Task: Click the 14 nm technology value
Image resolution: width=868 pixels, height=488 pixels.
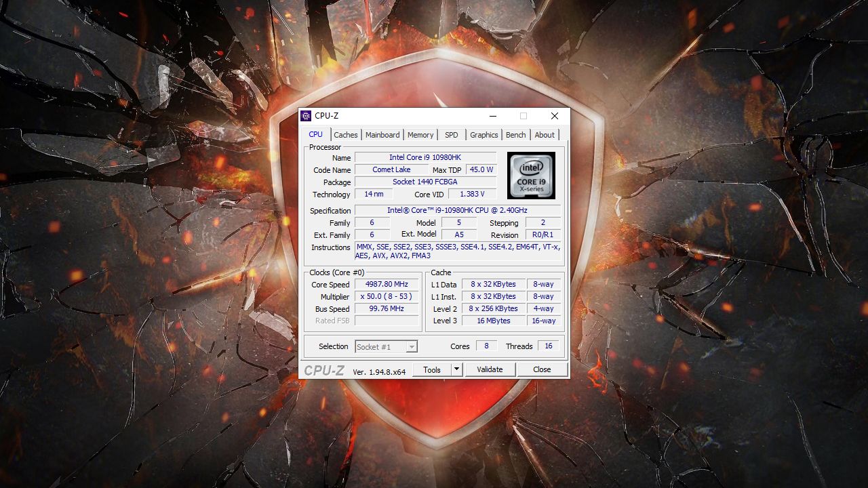Action: (x=374, y=194)
